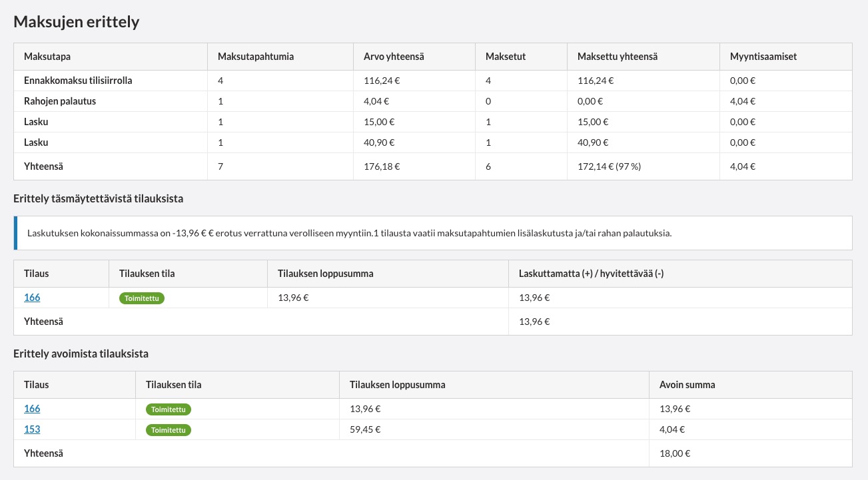Open order 153 link
The height and width of the screenshot is (480, 868).
coord(32,429)
